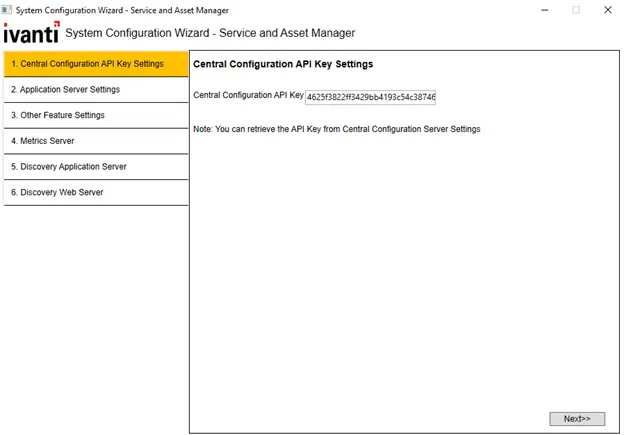Select Discovery Web Server step
This screenshot has width=624, height=435.
96,193
